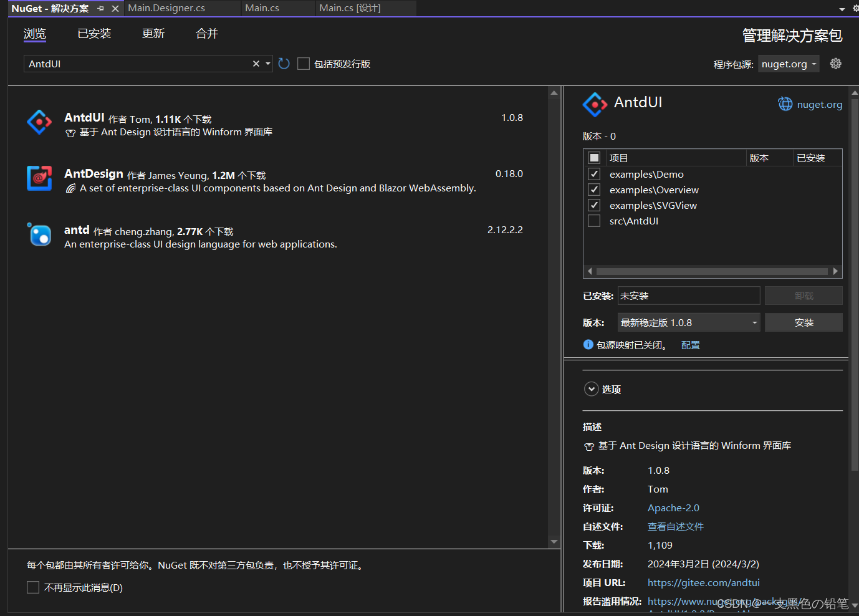Image resolution: width=859 pixels, height=616 pixels.
Task: Switch to the 已安装 tab
Action: [x=94, y=34]
